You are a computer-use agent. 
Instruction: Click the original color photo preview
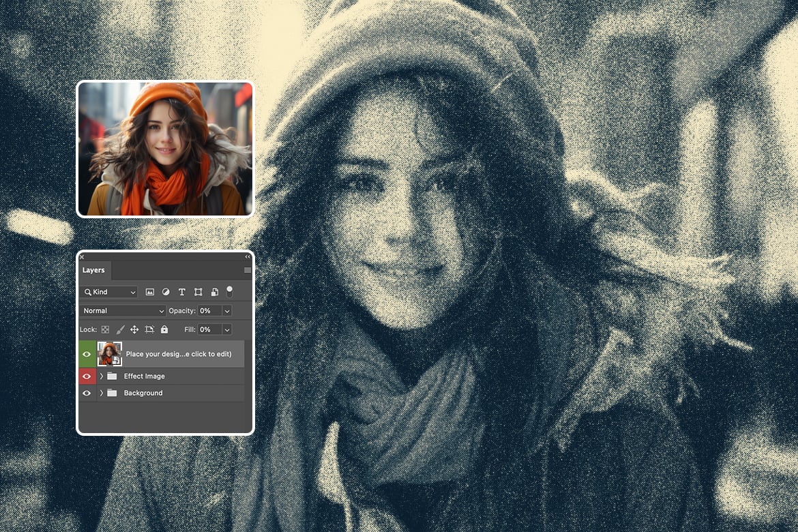pyautogui.click(x=166, y=149)
